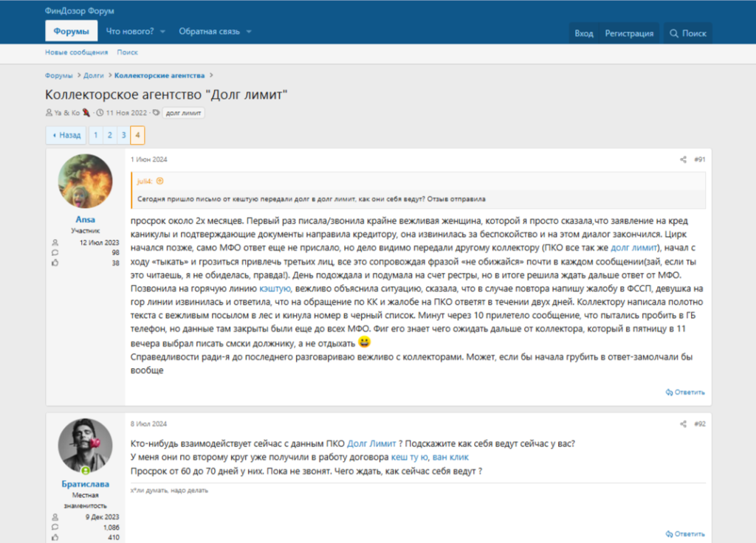Click the 11 Ноя 2022 thread date
The width and height of the screenshot is (756, 543).
coord(126,113)
